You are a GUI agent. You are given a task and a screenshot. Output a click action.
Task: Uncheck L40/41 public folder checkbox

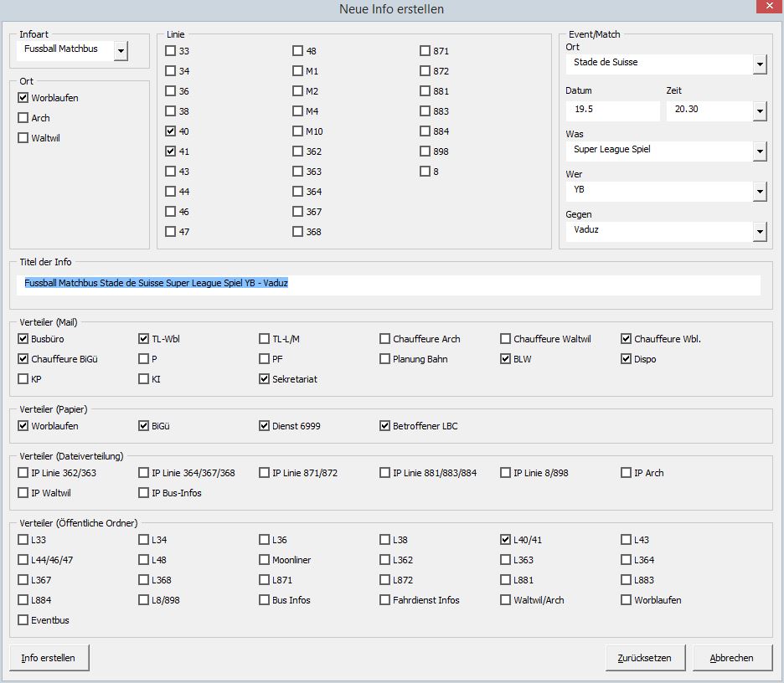(x=506, y=540)
